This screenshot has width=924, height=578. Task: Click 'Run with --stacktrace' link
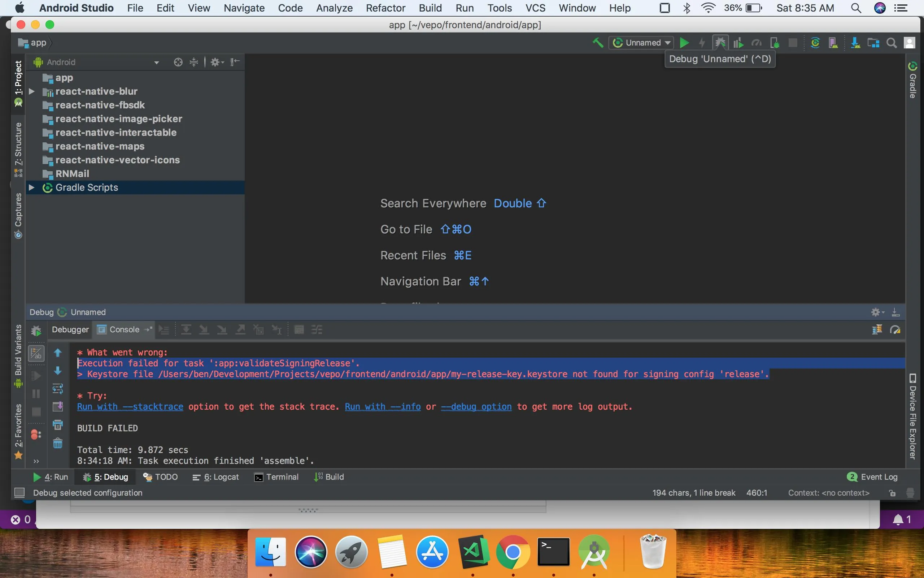coord(130,407)
